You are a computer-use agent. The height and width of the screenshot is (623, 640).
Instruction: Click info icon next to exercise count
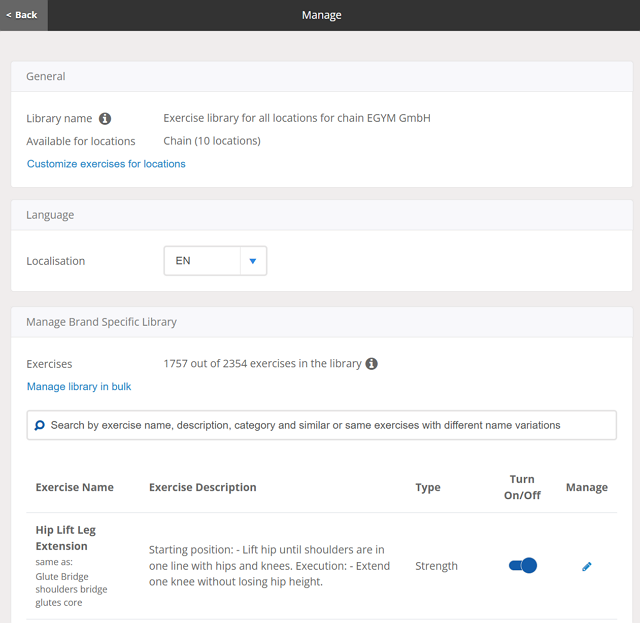[372, 364]
